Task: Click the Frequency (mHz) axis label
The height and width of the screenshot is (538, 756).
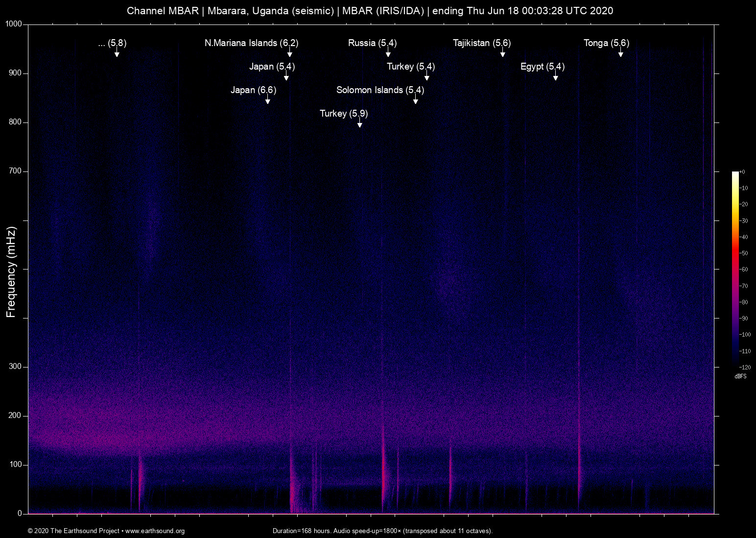Action: 11,269
